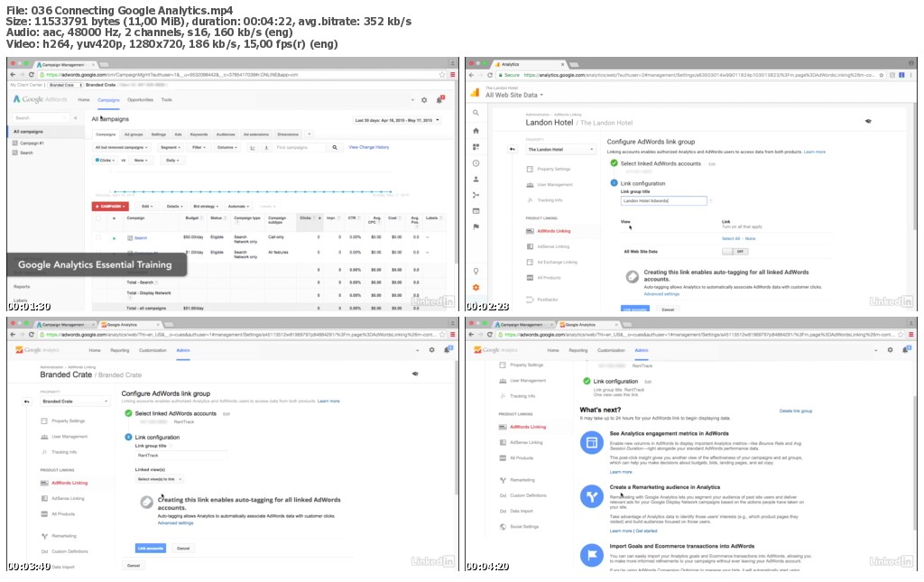Click the Select All link in the 00:02:28 frame
The height and width of the screenshot is (582, 924).
coord(729,238)
